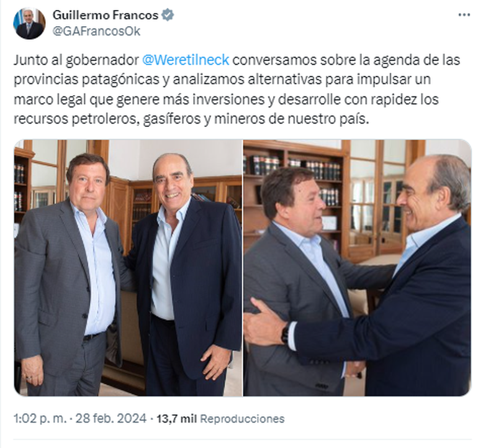Click the black wristwatch in right photo

coord(286,332)
